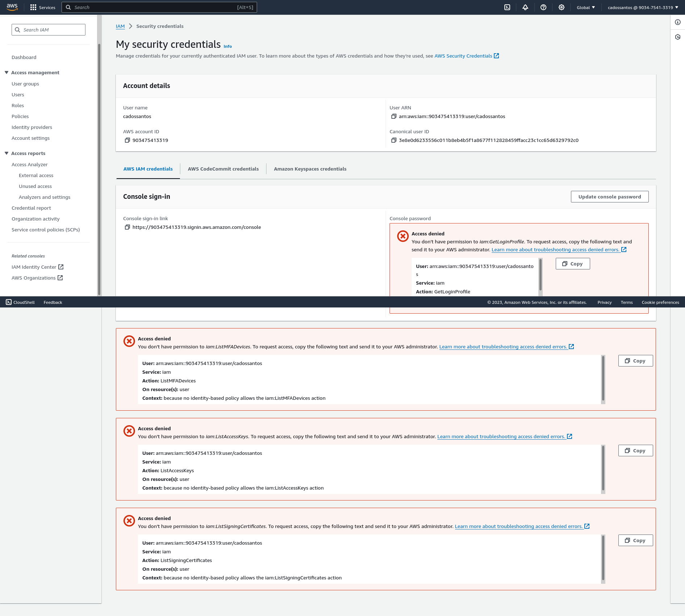The width and height of the screenshot is (685, 616).
Task: Click scrollbar in ListMFADevices error details box
Action: pyautogui.click(x=603, y=378)
